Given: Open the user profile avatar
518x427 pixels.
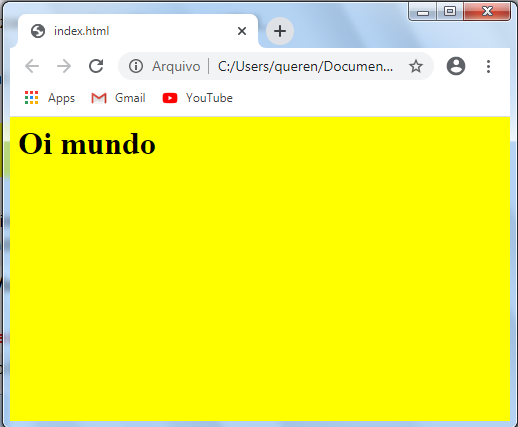Looking at the screenshot, I should (x=456, y=66).
